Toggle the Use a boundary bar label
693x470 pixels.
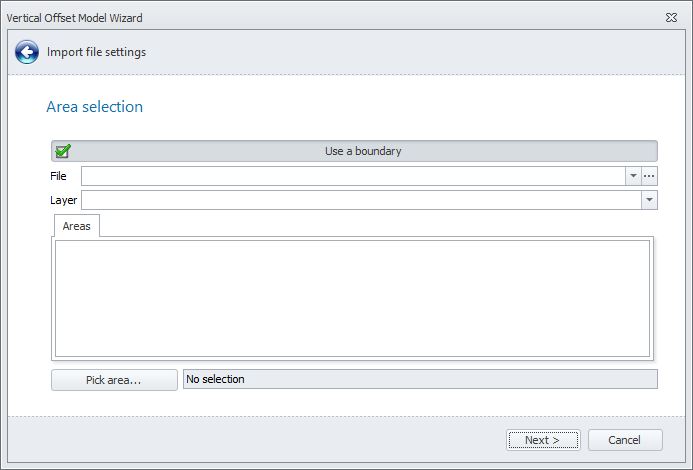tap(363, 151)
